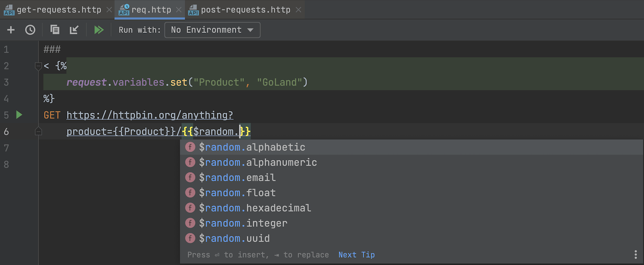Toggle the fold marker at line 6
The width and height of the screenshot is (644, 265).
click(x=38, y=131)
